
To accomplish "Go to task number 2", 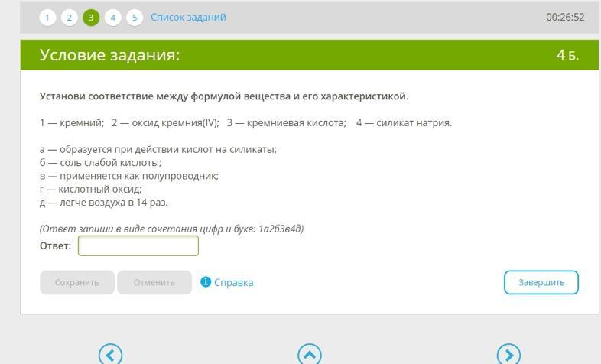I will [x=70, y=18].
